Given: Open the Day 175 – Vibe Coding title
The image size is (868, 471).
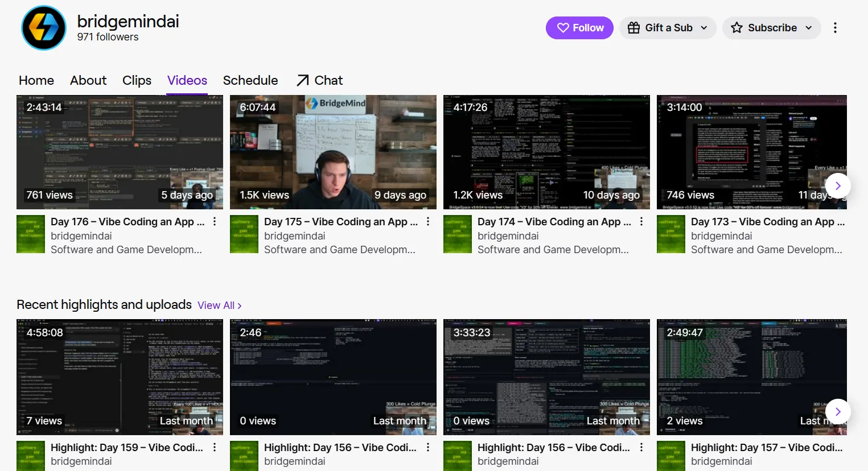Looking at the screenshot, I should click(341, 222).
